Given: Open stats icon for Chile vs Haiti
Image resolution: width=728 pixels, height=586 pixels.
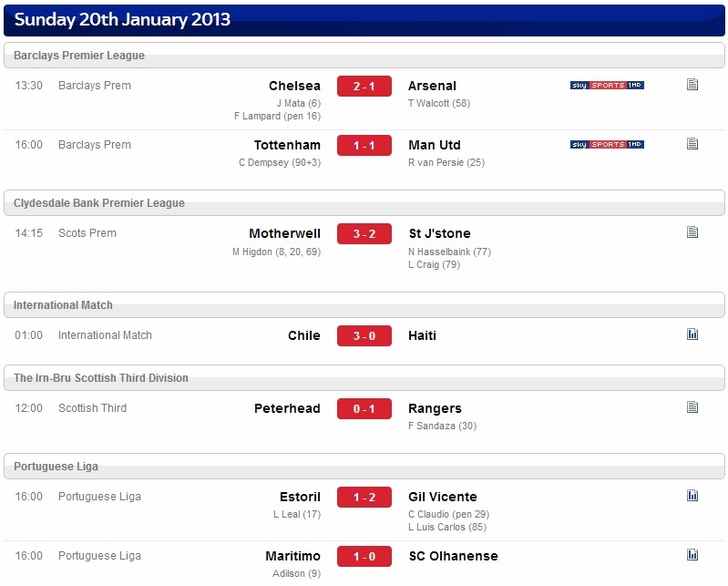Looking at the screenshot, I should coord(692,334).
